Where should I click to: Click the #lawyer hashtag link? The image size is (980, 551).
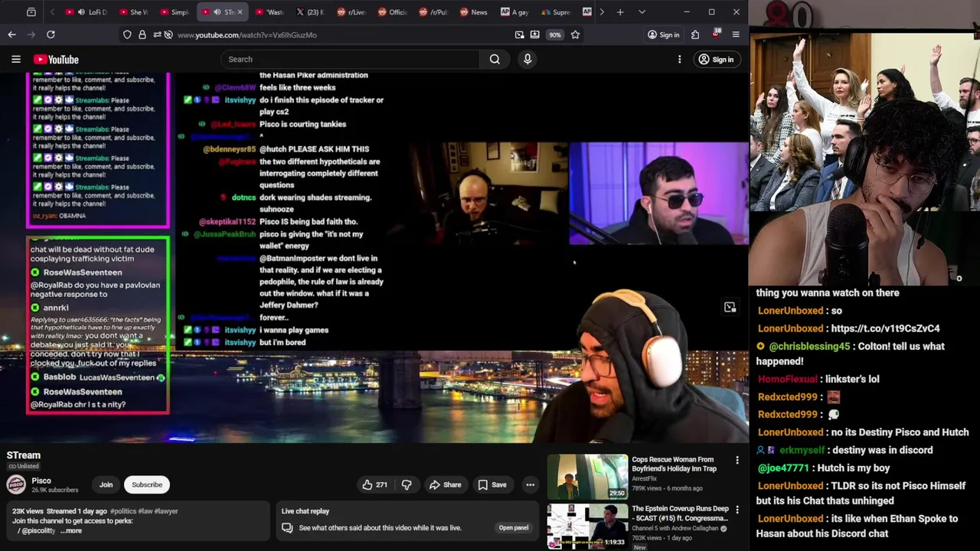click(167, 511)
